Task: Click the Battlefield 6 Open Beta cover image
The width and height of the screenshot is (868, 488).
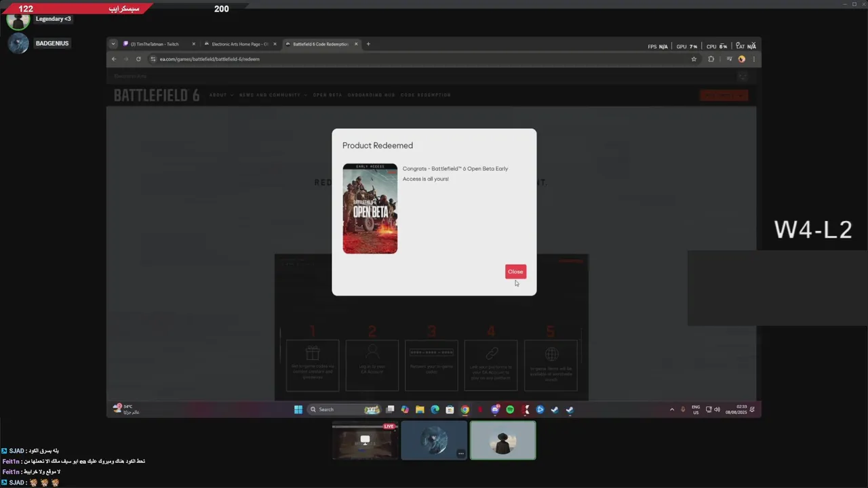Action: (x=370, y=209)
